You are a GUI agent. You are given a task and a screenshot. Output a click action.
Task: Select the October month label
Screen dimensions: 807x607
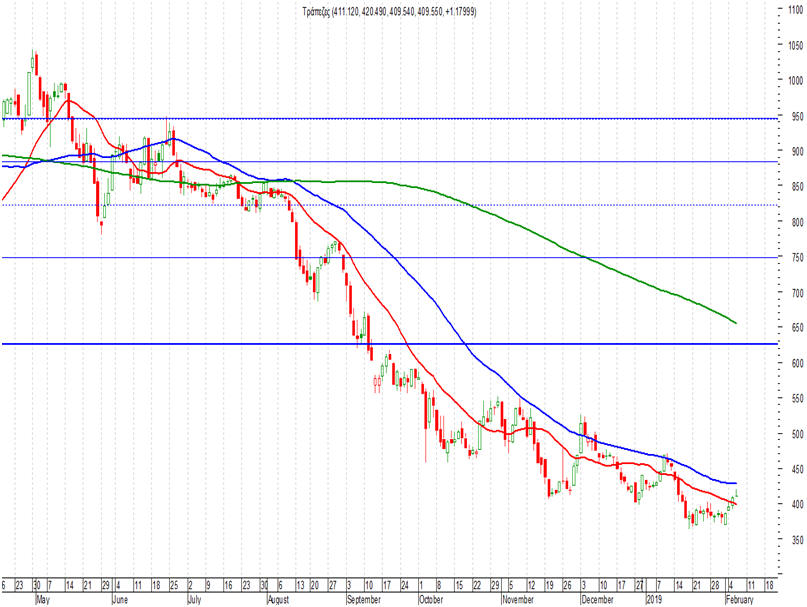(x=431, y=600)
